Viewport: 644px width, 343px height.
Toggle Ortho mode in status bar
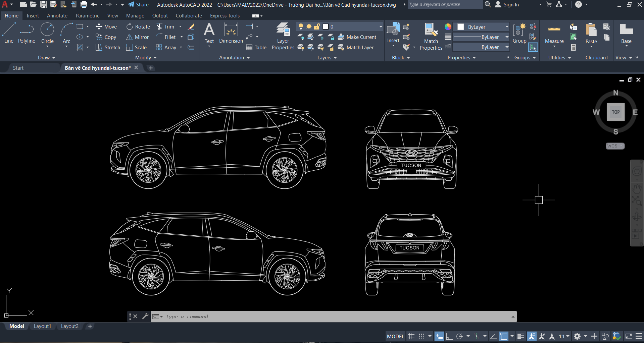[449, 336]
